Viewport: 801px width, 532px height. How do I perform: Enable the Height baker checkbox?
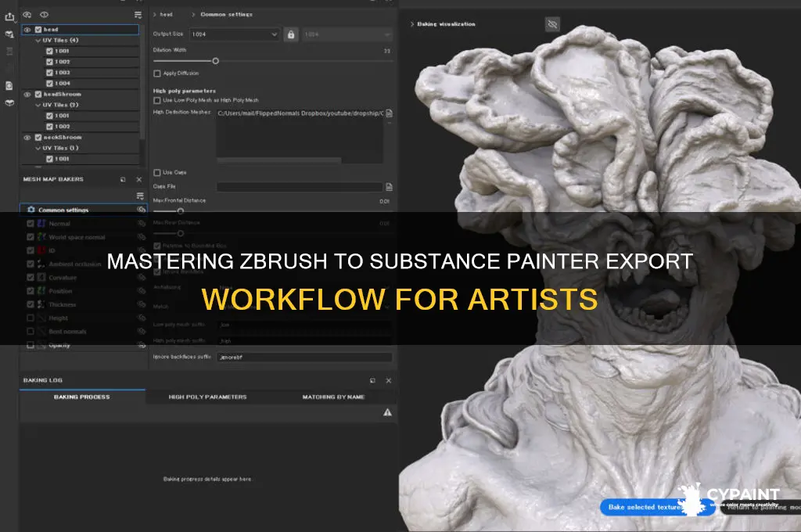[x=31, y=318]
